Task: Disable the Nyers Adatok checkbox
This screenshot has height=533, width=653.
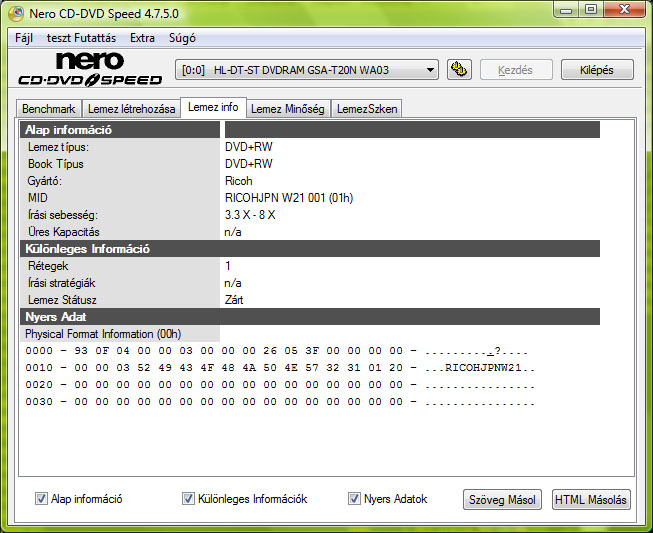Action: coord(354,498)
